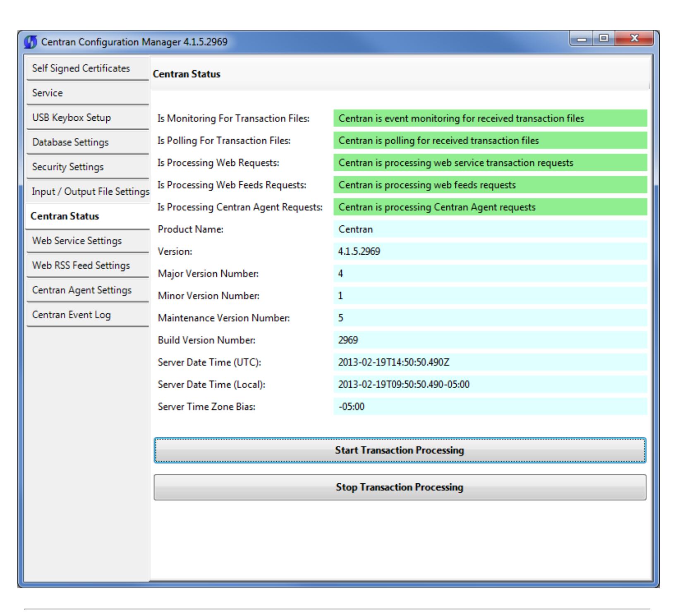Click the 'Product Name:' label
The height and width of the screenshot is (616, 675).
pyautogui.click(x=191, y=229)
